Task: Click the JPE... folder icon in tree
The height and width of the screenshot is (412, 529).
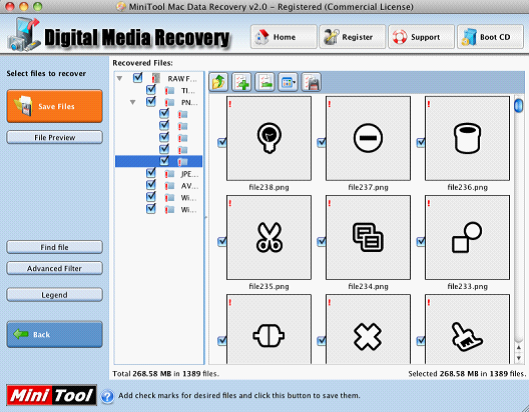Action: [169, 174]
